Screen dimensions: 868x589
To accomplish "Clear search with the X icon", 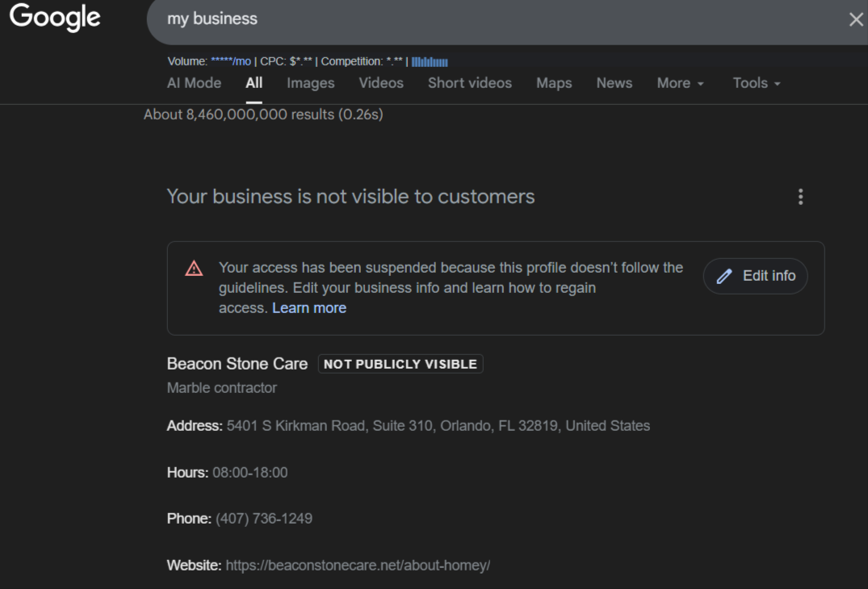I will (856, 19).
